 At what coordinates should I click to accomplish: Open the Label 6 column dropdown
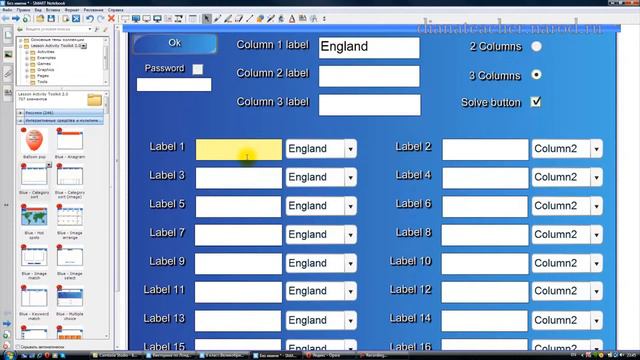coord(596,206)
